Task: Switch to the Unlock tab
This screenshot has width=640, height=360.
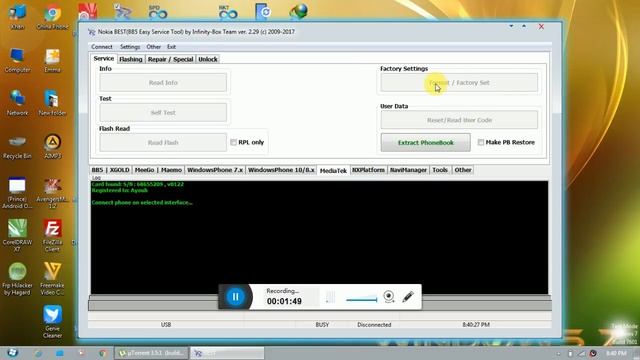Action: pyautogui.click(x=208, y=59)
